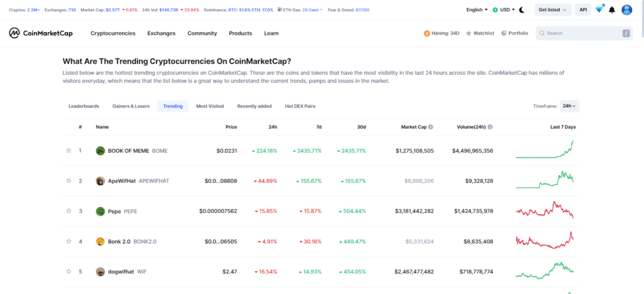
Task: Switch to the Most Visited tab
Action: (x=210, y=106)
